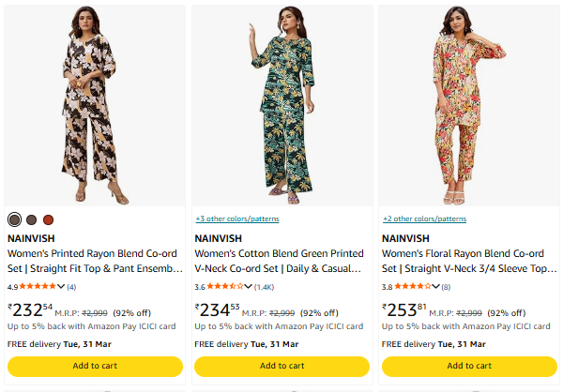Show +2 other colors/patterns
The width and height of the screenshot is (563, 392).
[424, 219]
